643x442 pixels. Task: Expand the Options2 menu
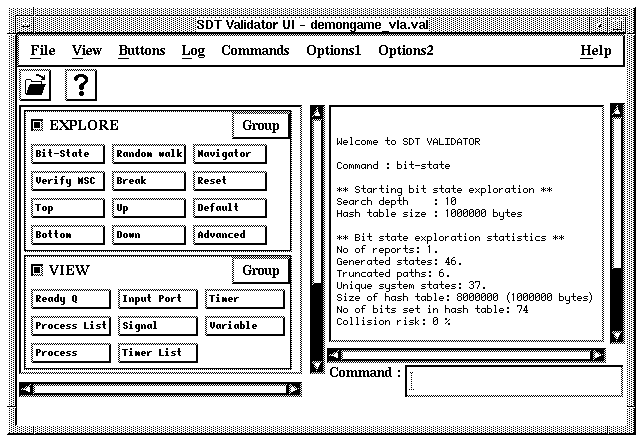coord(406,51)
